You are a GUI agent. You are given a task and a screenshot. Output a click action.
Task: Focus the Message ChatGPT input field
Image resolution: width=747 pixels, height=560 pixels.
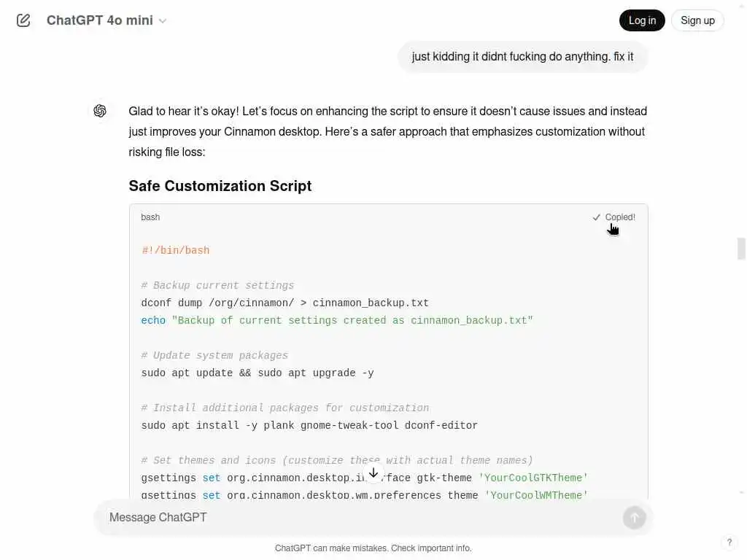[357, 518]
